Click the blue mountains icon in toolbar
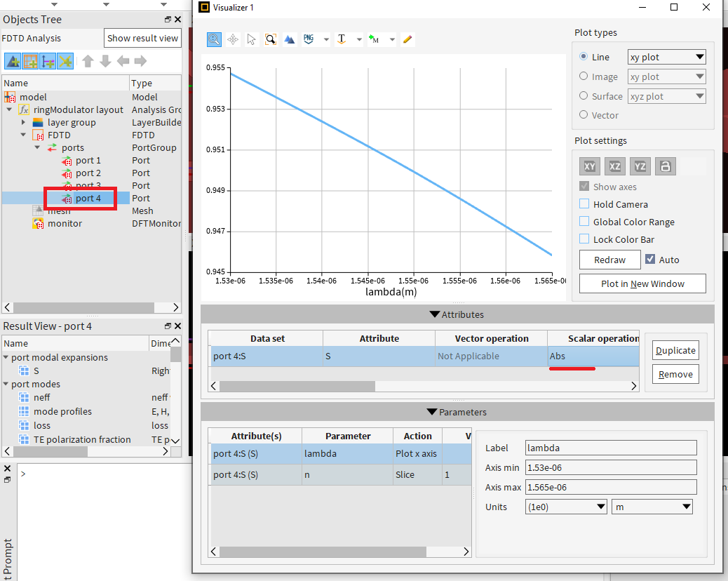Image resolution: width=728 pixels, height=581 pixels. (290, 39)
